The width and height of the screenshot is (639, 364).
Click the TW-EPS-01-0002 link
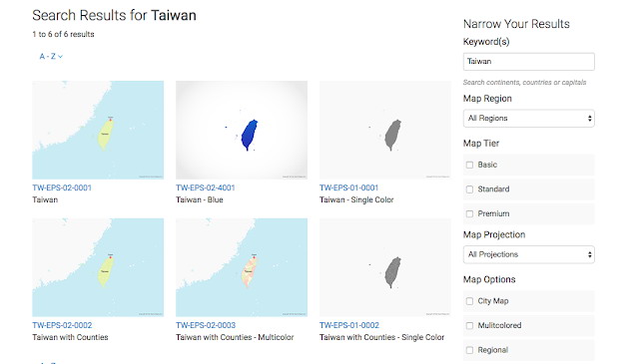[349, 325]
